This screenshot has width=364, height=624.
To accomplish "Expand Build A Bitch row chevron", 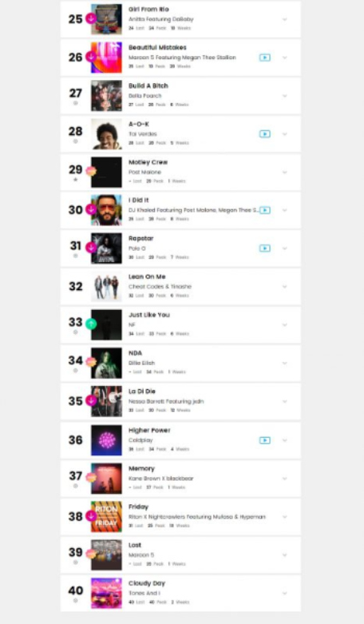I will (284, 96).
